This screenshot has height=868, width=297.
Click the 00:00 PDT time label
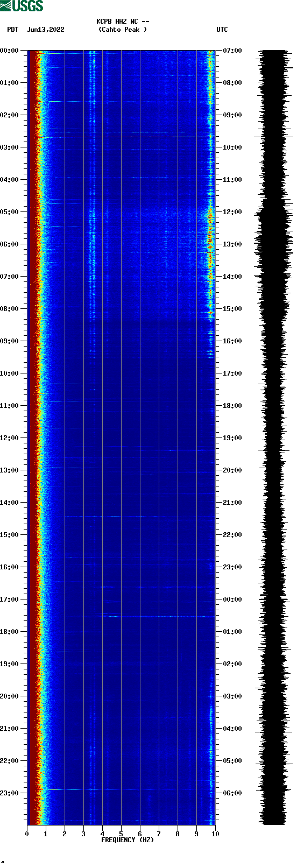[9, 51]
